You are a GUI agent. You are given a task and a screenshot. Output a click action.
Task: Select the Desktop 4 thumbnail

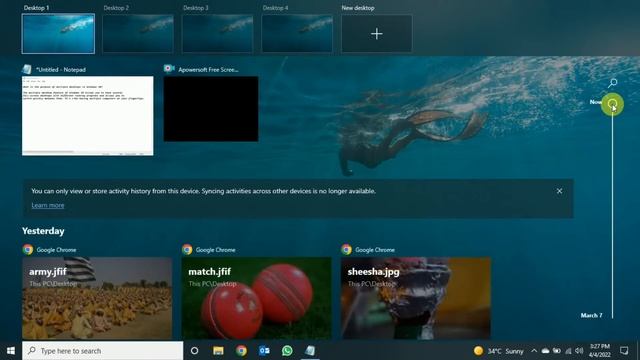coord(297,33)
